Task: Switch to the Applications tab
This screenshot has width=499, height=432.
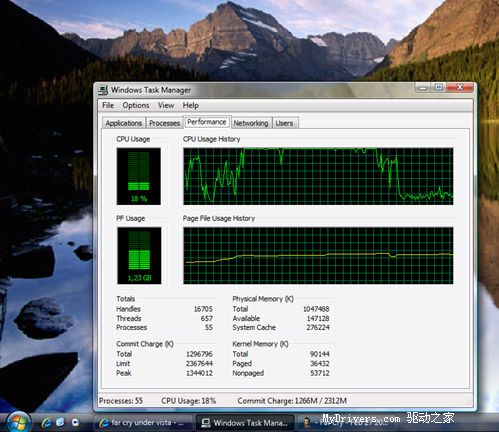Action: [x=124, y=123]
